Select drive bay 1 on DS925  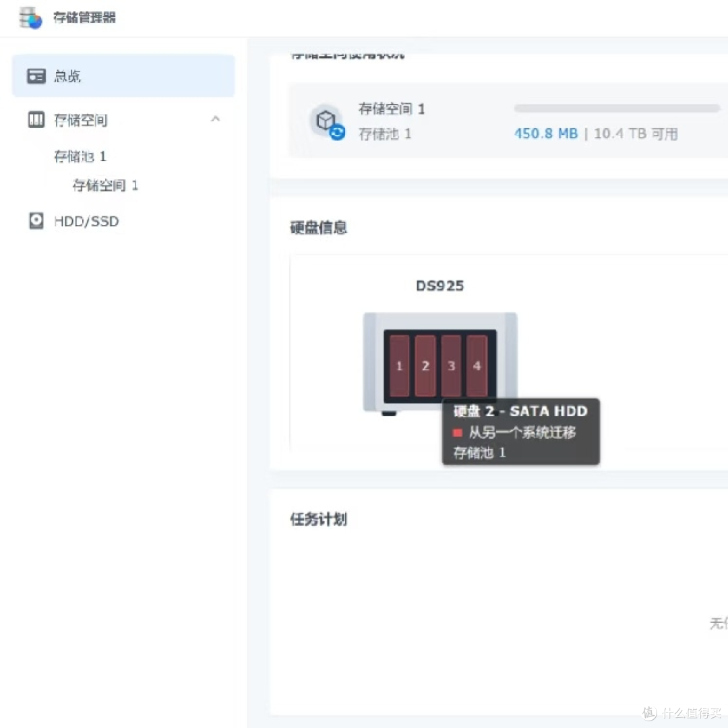pyautogui.click(x=399, y=366)
